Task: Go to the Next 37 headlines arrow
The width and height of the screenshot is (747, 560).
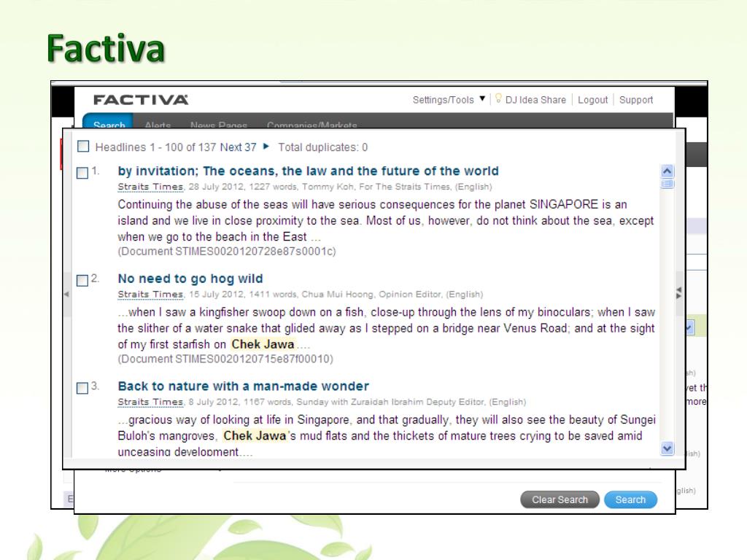Action: (266, 147)
